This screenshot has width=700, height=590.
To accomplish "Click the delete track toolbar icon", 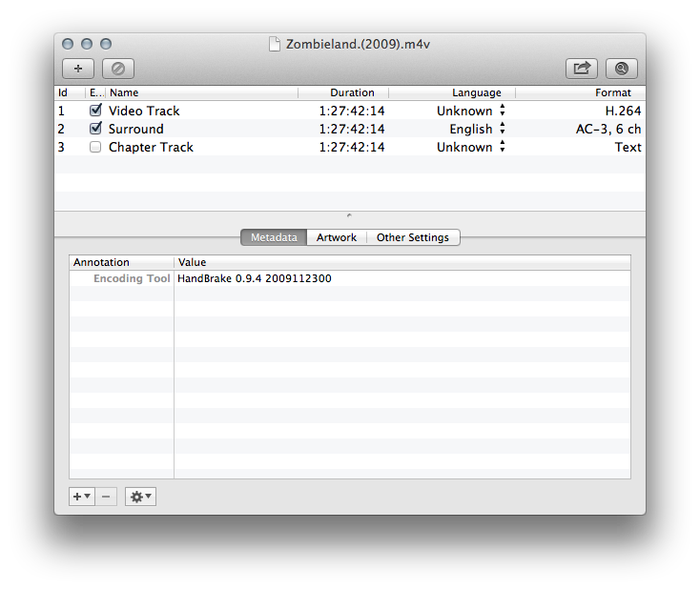I will click(118, 69).
